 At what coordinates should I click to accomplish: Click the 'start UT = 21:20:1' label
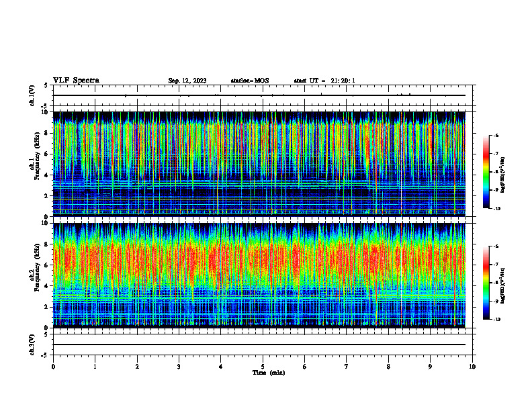pyautogui.click(x=324, y=81)
